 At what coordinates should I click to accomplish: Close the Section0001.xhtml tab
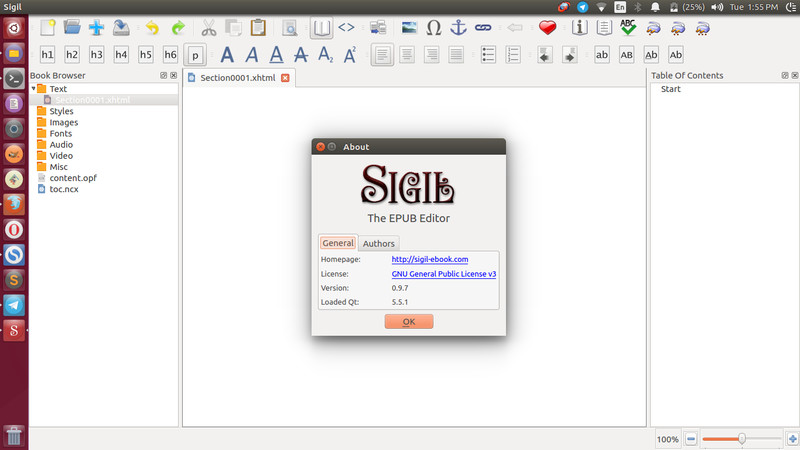pos(285,78)
